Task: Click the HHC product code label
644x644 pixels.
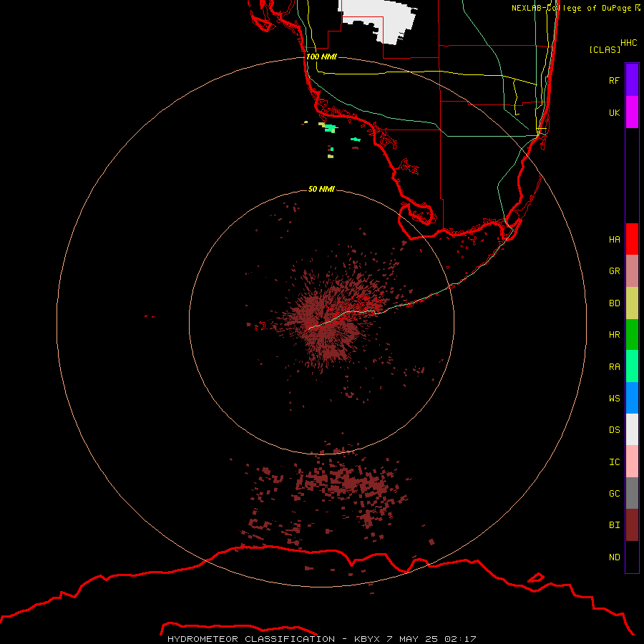Action: point(628,43)
